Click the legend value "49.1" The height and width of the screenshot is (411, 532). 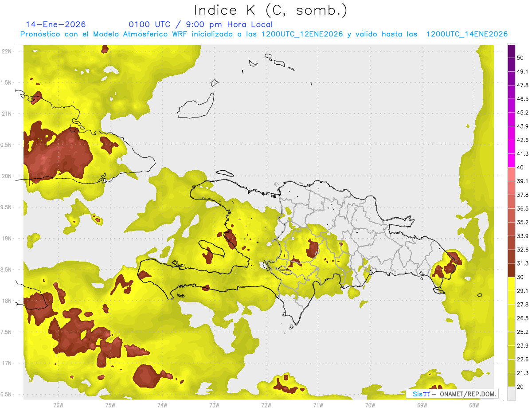[523, 72]
